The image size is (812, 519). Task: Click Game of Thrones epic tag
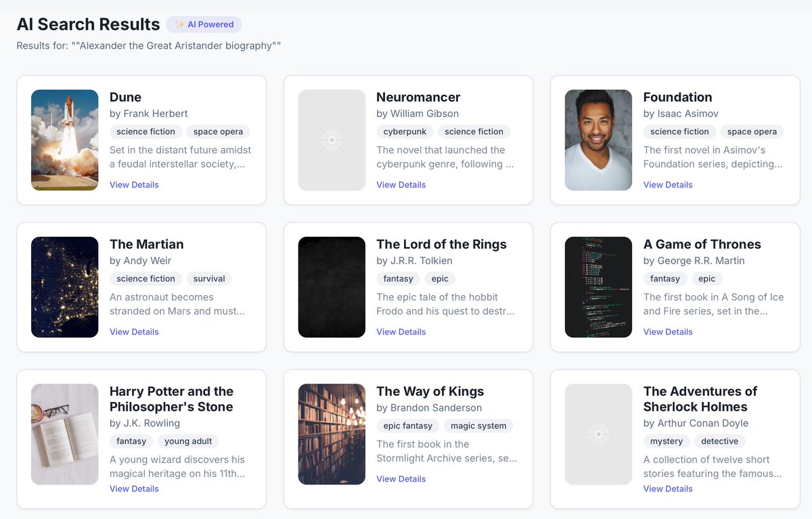(x=706, y=279)
